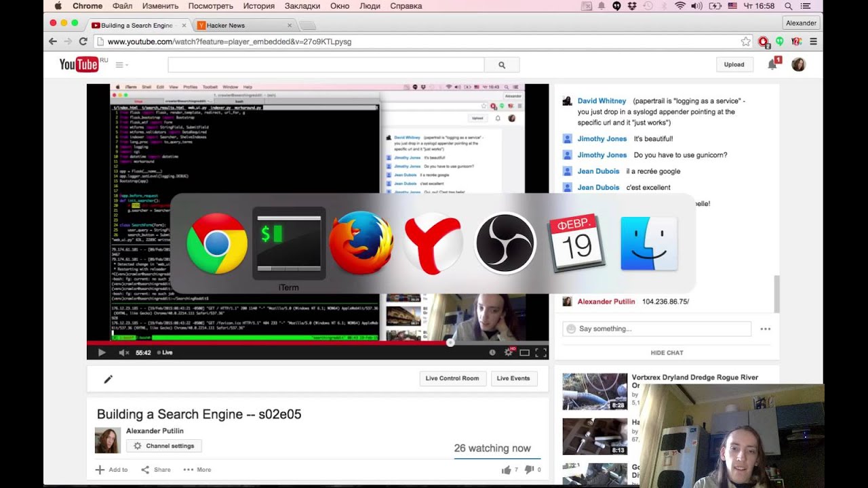Click Add to button

pos(111,470)
